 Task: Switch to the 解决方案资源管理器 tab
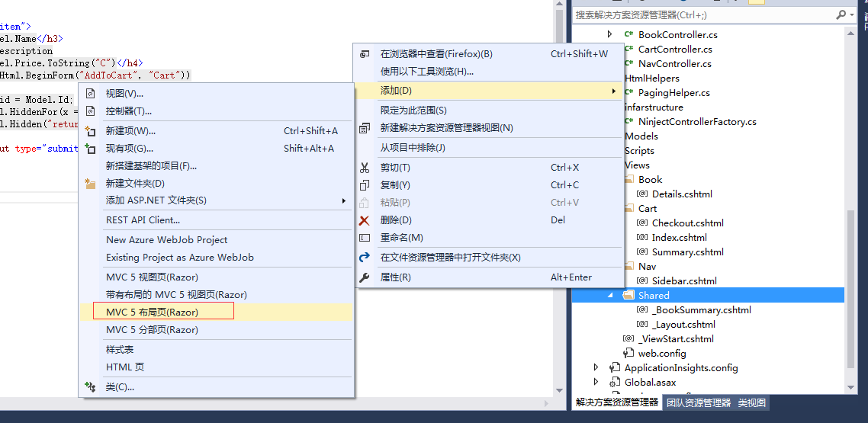(617, 402)
